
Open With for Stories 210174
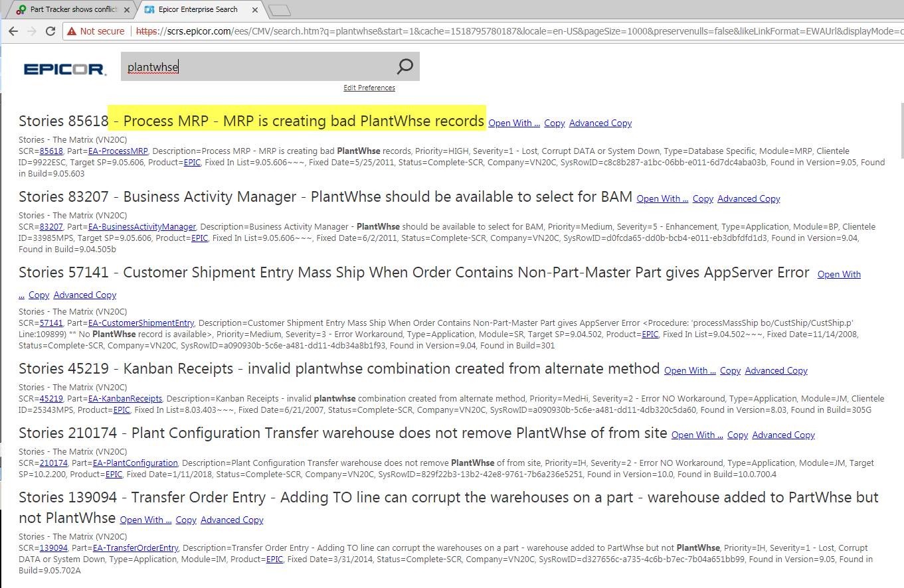tap(697, 435)
